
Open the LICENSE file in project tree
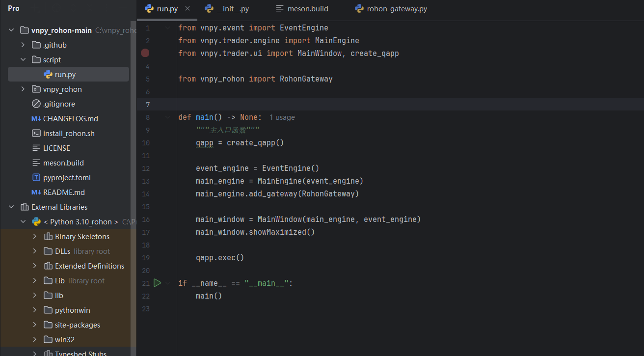(56, 148)
